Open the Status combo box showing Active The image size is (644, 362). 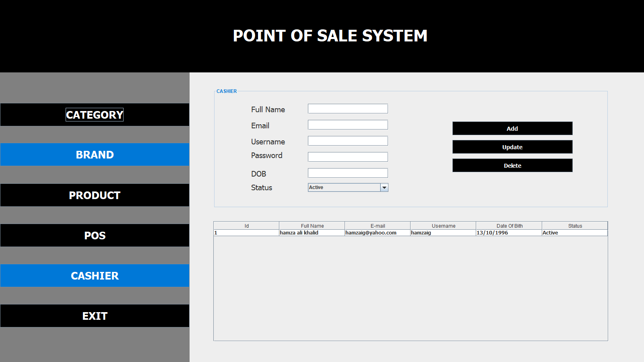pyautogui.click(x=344, y=187)
